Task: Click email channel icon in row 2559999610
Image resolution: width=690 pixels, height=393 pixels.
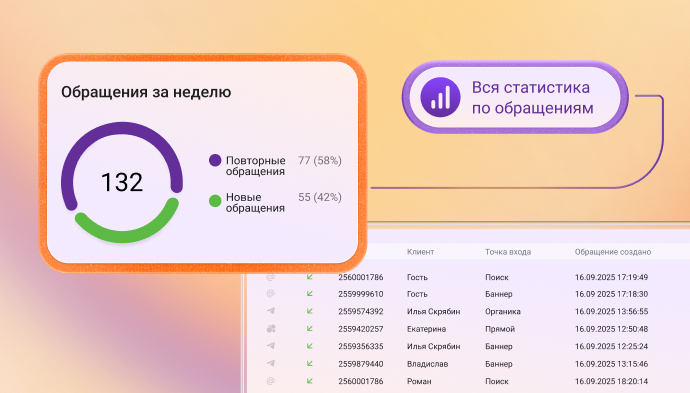Action: [271, 294]
